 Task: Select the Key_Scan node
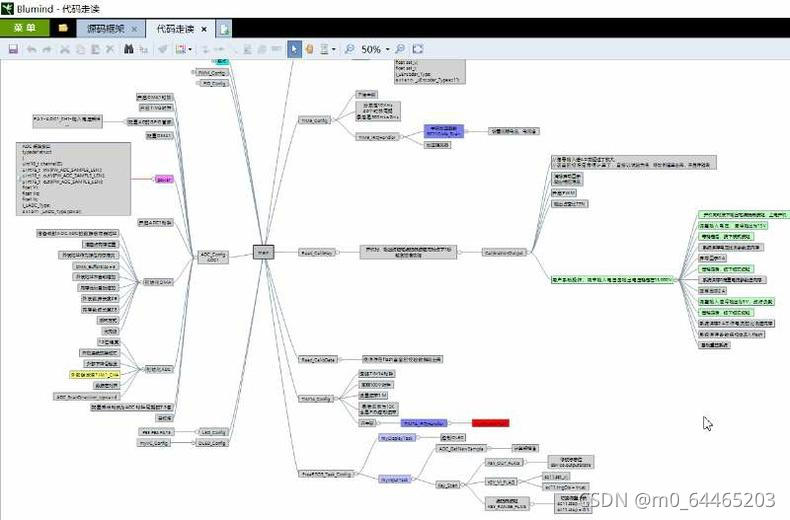(448, 485)
